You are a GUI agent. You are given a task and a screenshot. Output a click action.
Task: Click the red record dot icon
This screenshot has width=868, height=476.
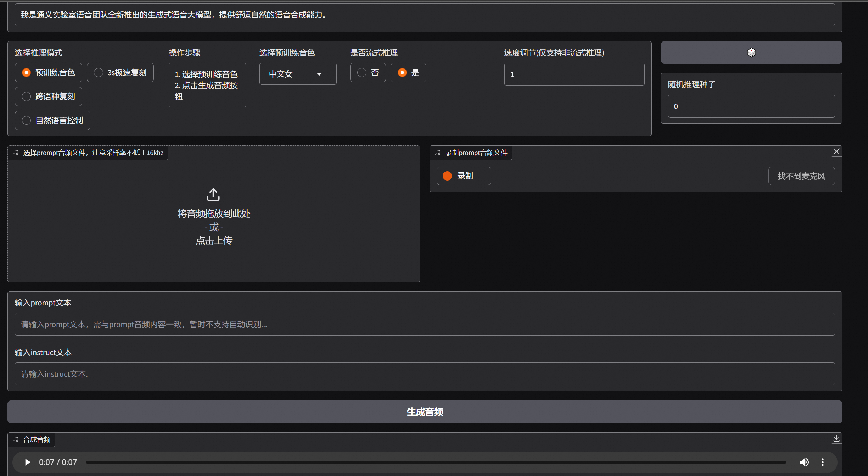pyautogui.click(x=447, y=176)
